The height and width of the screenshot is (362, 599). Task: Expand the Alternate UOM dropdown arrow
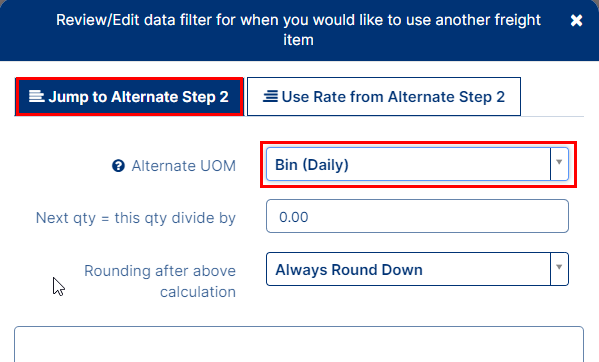click(x=559, y=164)
